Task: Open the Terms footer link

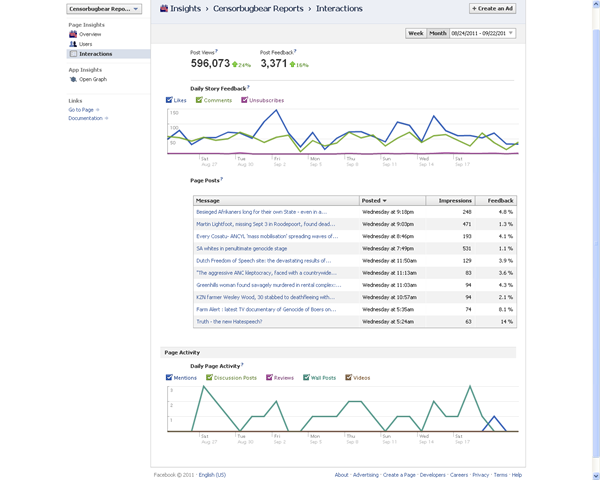Action: pyautogui.click(x=500, y=475)
